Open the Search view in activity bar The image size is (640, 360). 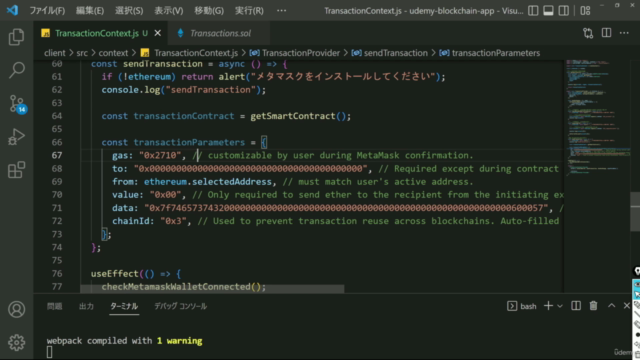pos(16,70)
